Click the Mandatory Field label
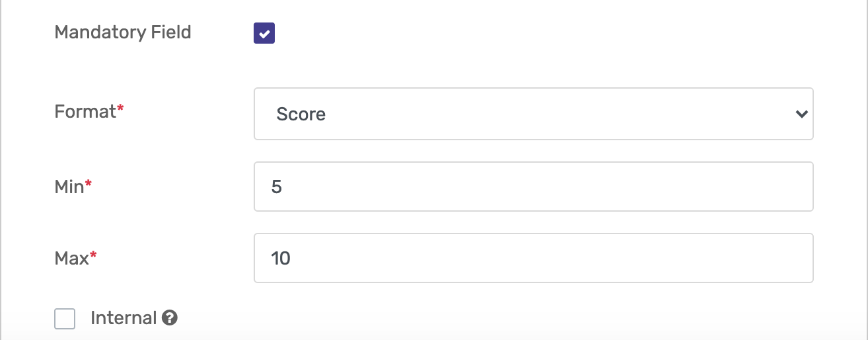This screenshot has width=868, height=340. click(x=123, y=32)
